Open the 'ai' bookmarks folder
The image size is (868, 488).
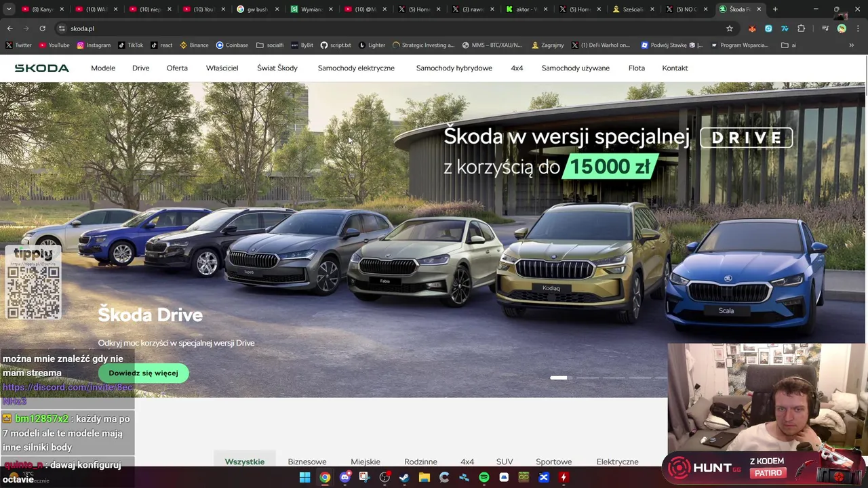click(789, 45)
